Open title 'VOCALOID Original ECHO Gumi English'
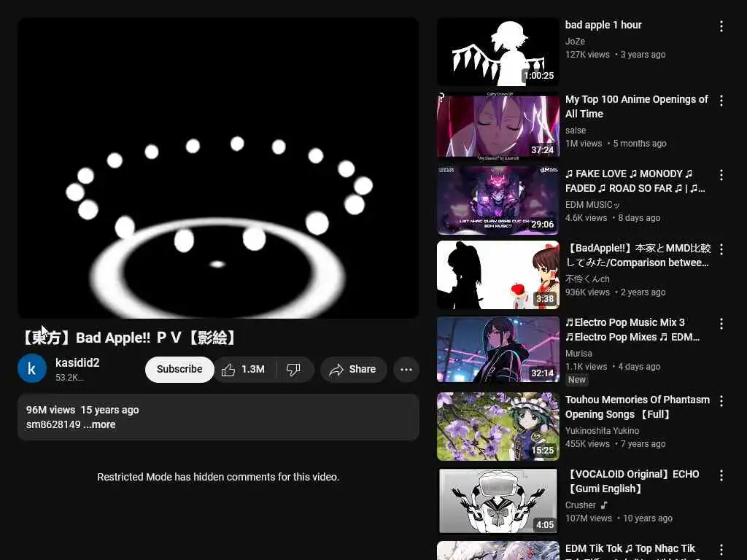Image resolution: width=747 pixels, height=560 pixels. pyautogui.click(x=632, y=481)
